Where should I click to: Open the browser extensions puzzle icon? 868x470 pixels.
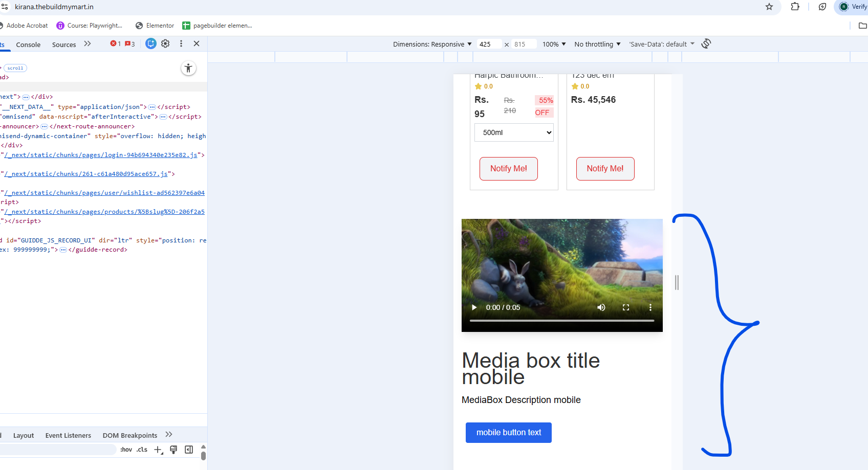[795, 7]
